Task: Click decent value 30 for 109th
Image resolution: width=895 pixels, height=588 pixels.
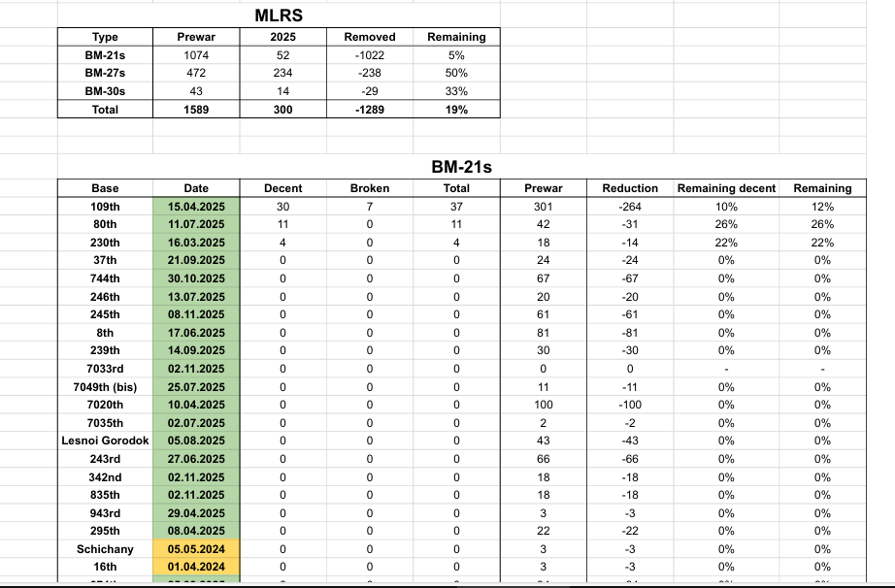Action: coord(283,207)
